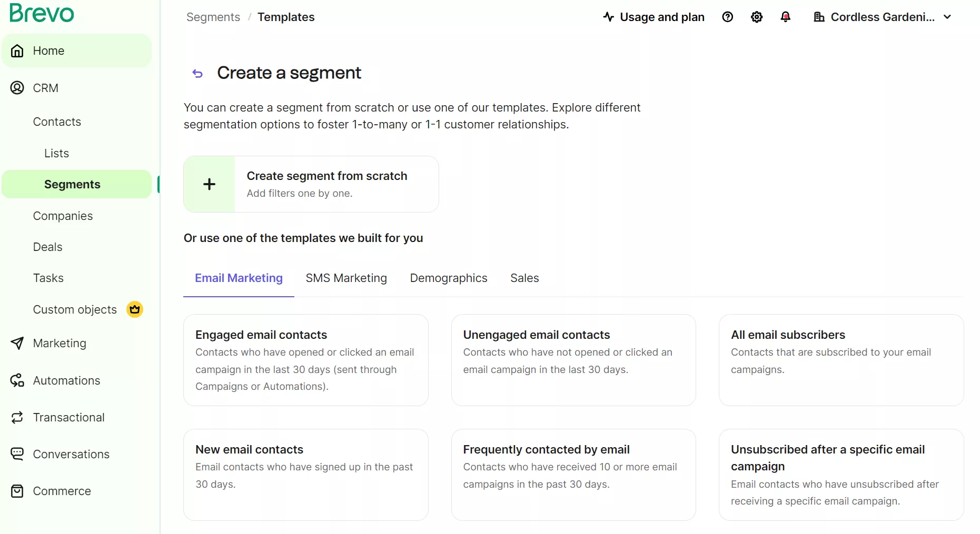Select the Home icon in sidebar
This screenshot has width=980, height=534.
[x=16, y=51]
